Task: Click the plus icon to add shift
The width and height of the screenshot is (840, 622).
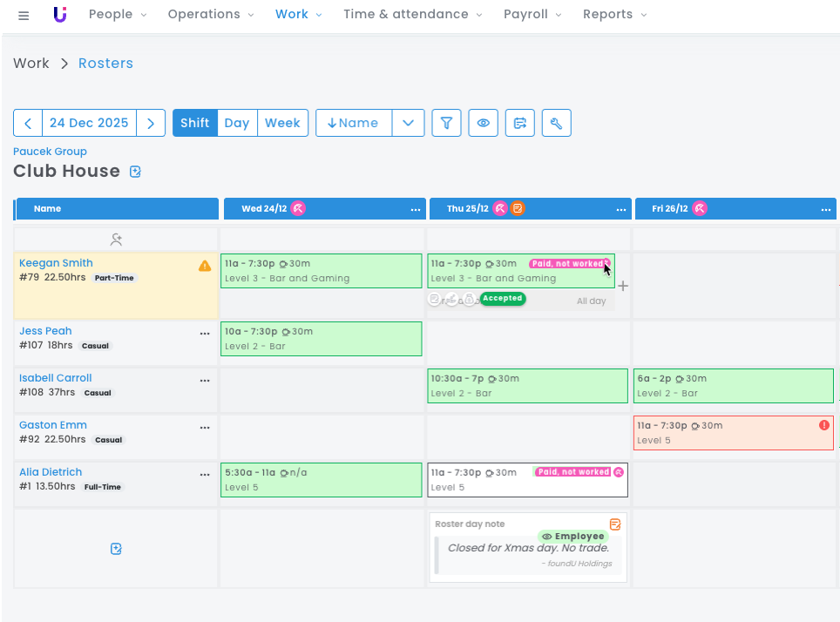Action: pos(623,286)
